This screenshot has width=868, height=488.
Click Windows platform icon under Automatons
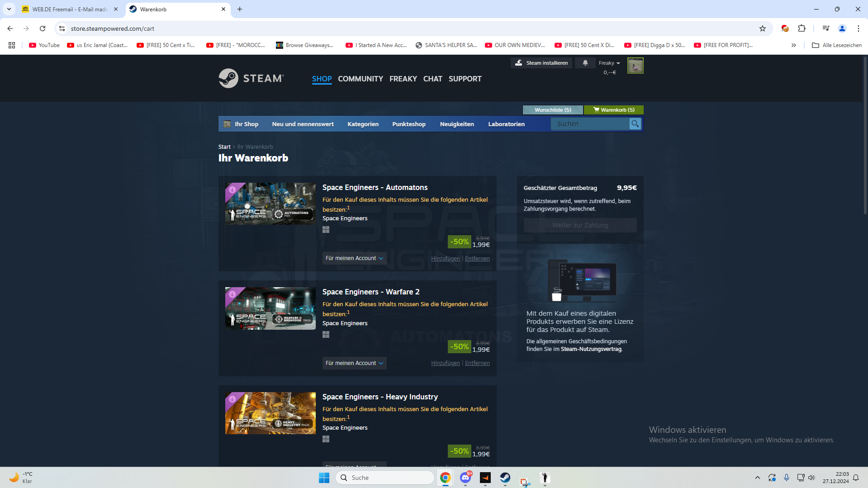click(x=326, y=230)
